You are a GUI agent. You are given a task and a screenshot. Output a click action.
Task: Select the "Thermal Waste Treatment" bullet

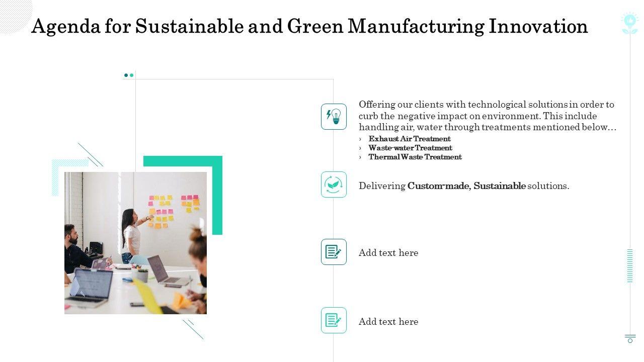[415, 157]
